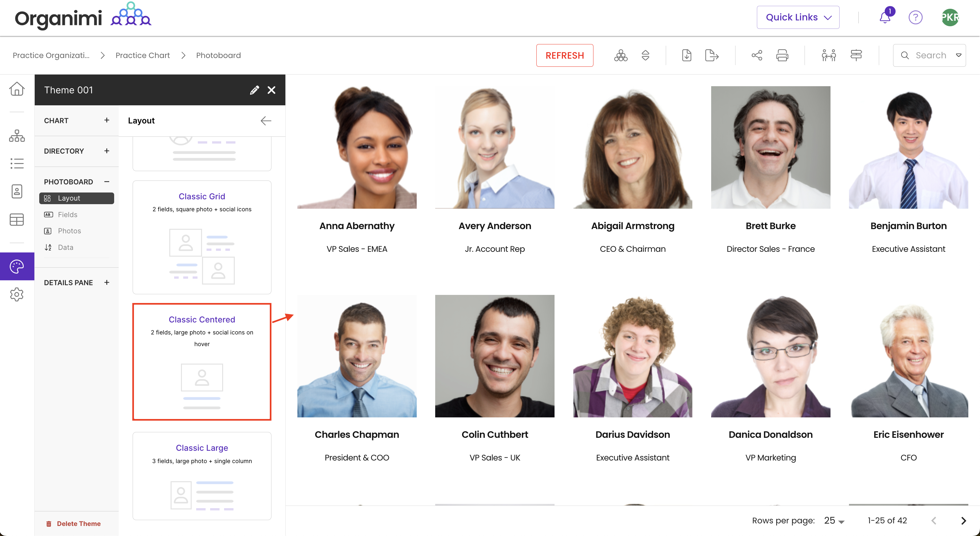Click the Organimi logo

pos(83,16)
